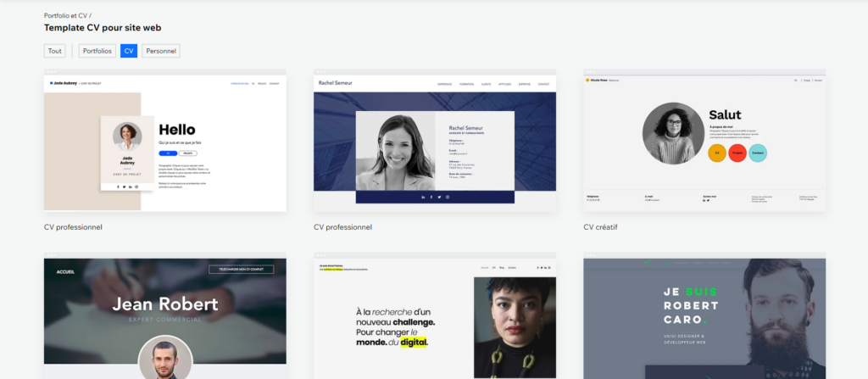The height and width of the screenshot is (379, 868).
Task: Click the teal Contact circle in Salut template
Action: [758, 153]
